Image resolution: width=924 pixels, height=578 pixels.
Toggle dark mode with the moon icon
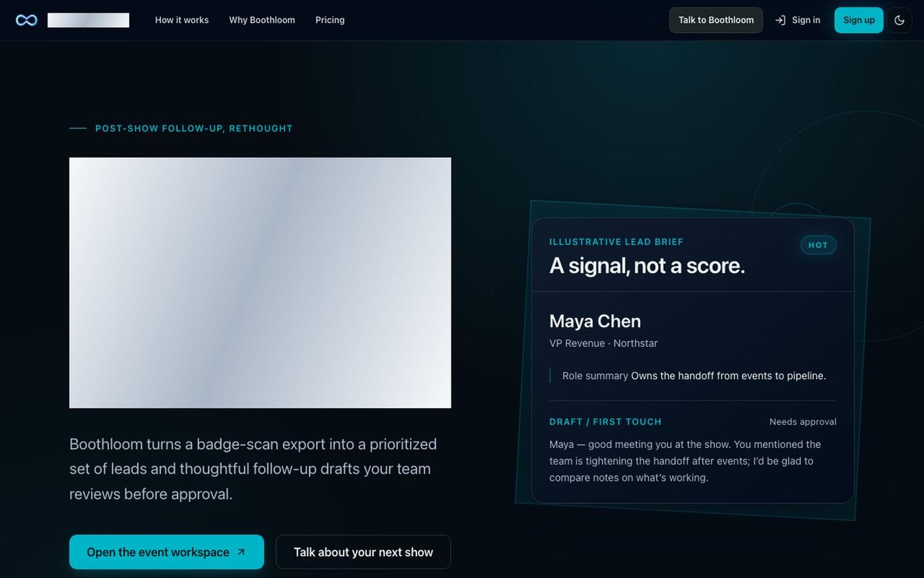tap(899, 20)
